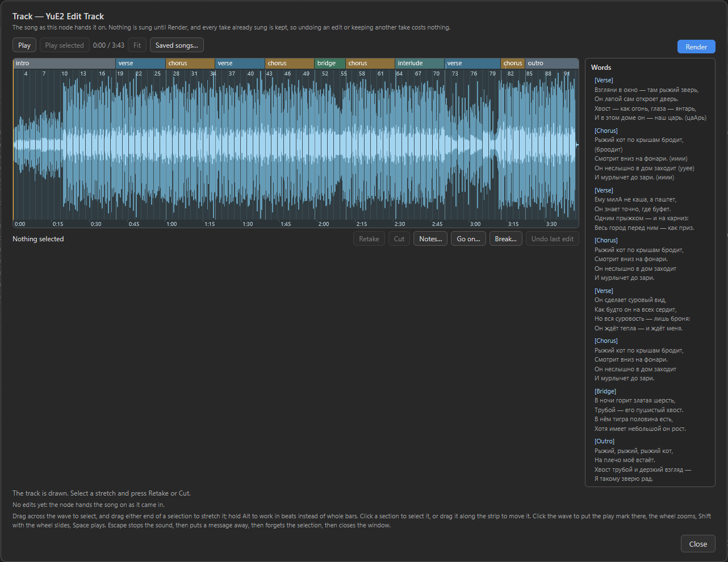The height and width of the screenshot is (562, 728).
Task: Select the verse section beginning at bar 19
Action: click(141, 64)
